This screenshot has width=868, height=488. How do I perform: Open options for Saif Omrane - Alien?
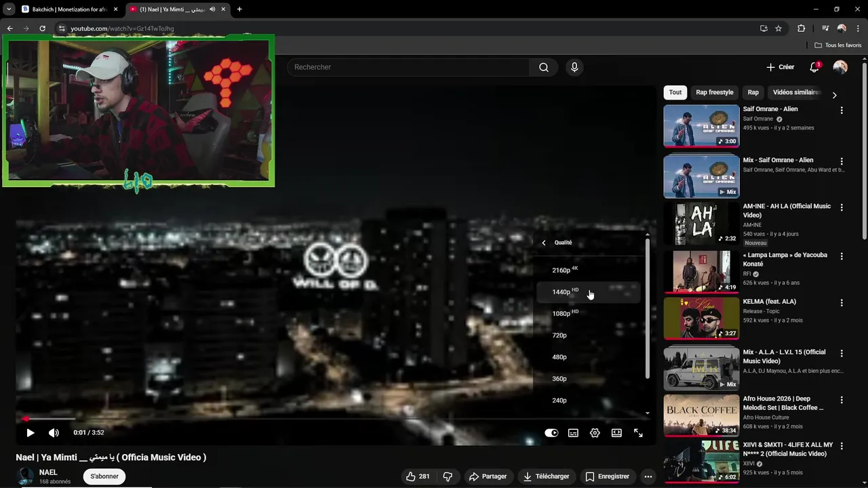842,110
